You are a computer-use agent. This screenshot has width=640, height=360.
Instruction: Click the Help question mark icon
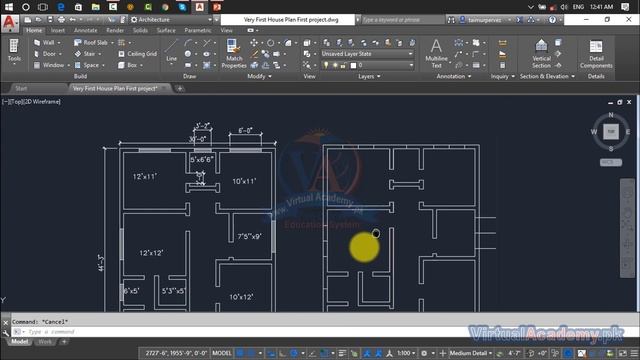(552, 20)
